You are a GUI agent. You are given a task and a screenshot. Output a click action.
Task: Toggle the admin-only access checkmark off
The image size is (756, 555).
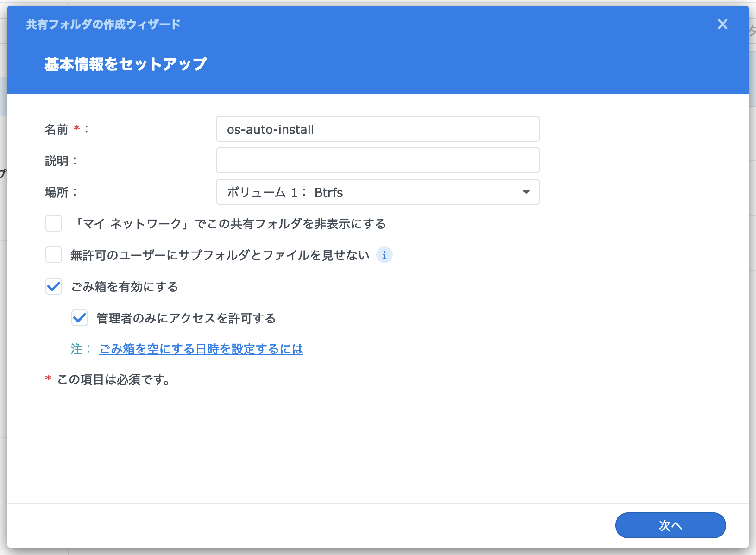tap(80, 318)
